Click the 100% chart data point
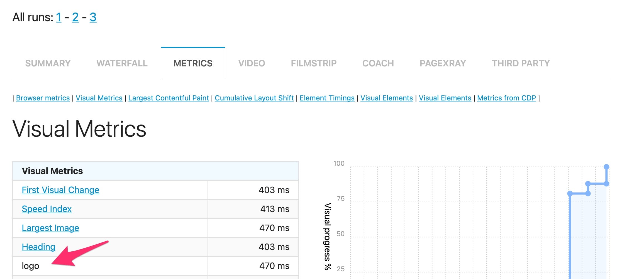The width and height of the screenshot is (644, 279). (606, 167)
